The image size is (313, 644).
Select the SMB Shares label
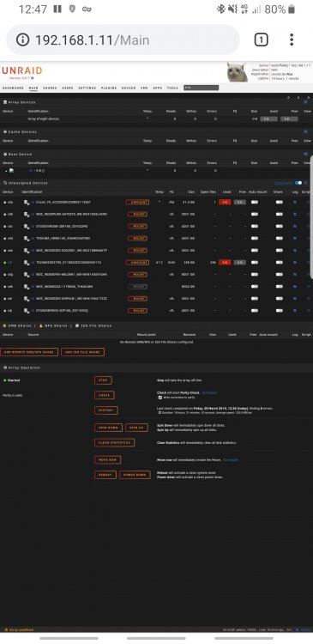pos(20,325)
